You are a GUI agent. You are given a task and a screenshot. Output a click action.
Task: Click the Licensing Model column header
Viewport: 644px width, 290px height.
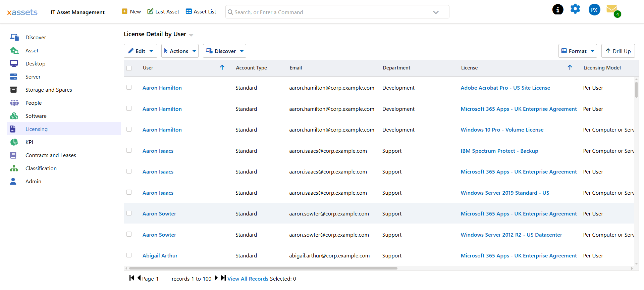point(602,67)
